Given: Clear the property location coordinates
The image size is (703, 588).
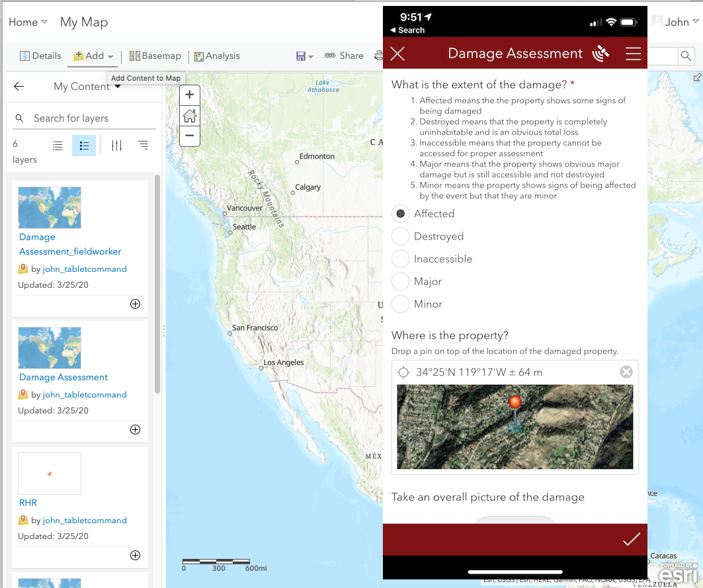Looking at the screenshot, I should [x=626, y=372].
